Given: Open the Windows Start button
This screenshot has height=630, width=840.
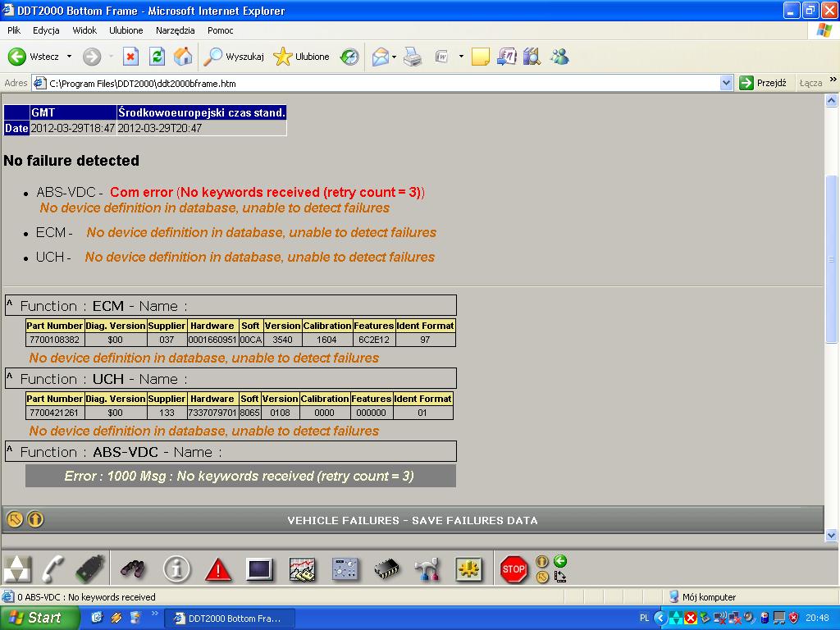Looking at the screenshot, I should 39,618.
